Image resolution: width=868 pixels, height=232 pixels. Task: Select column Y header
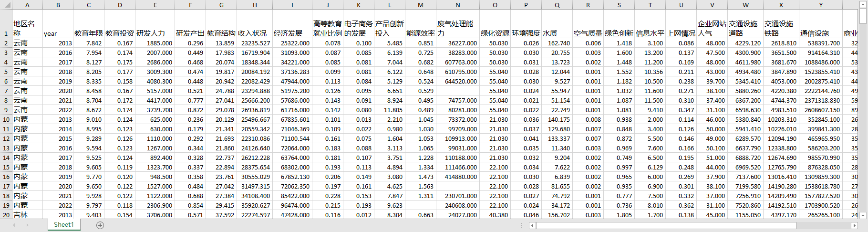pyautogui.click(x=821, y=5)
